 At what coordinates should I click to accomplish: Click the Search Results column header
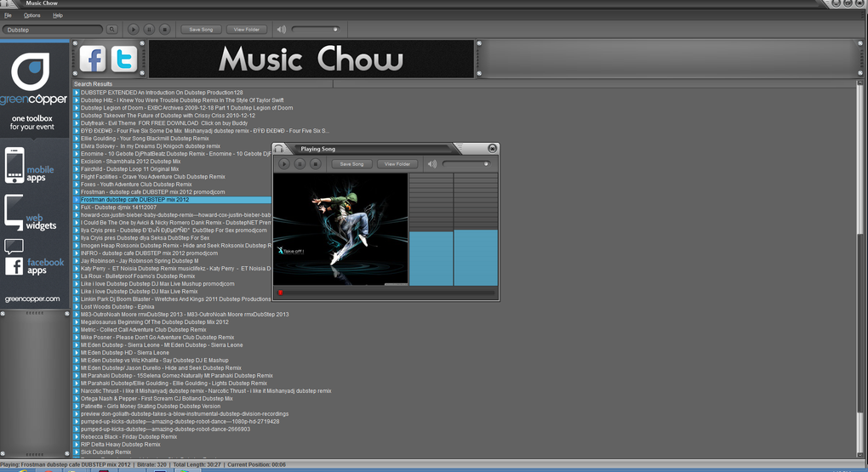[x=203, y=84]
